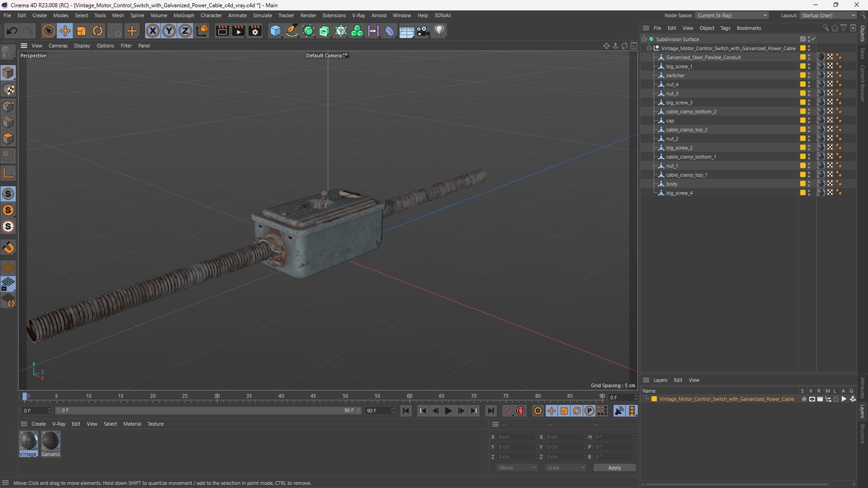Click the Record Active Objects button
Screen dimensions: 868x488
pos(521,411)
